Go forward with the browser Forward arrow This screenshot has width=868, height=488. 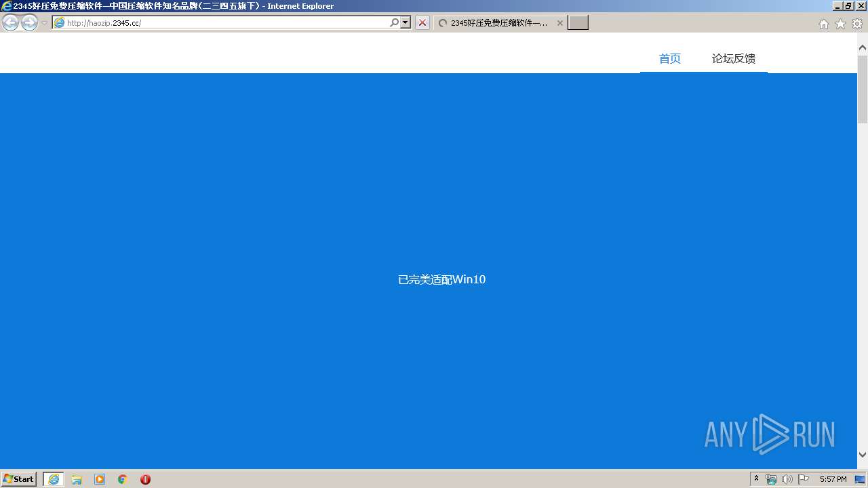29,22
